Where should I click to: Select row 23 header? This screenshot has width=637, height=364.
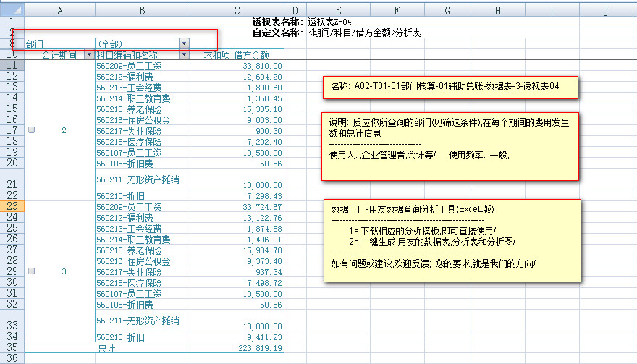[12, 206]
